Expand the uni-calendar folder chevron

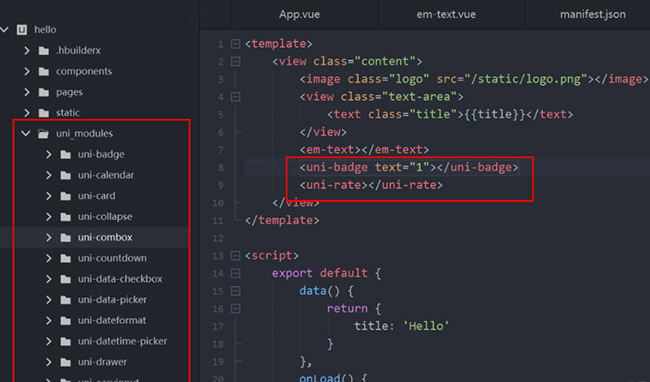[x=49, y=175]
